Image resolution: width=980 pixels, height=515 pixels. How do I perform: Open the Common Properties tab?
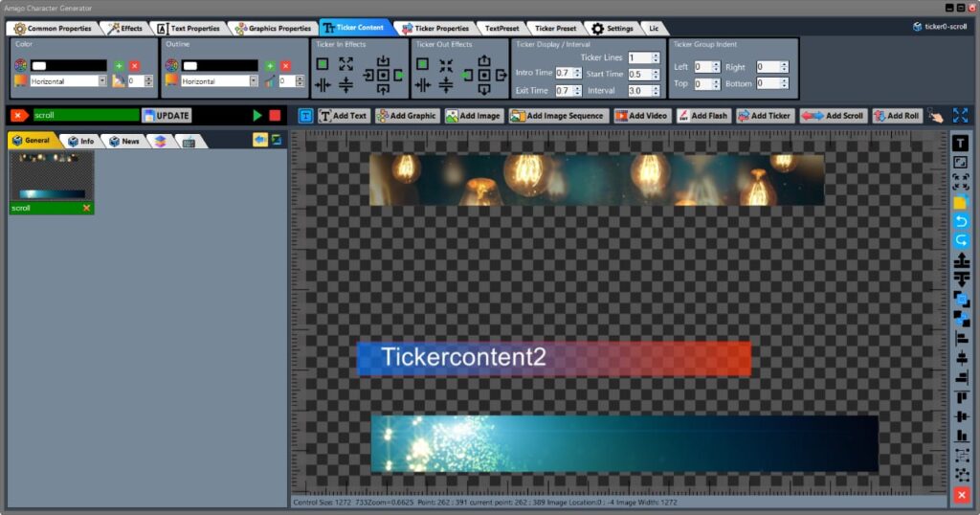pos(53,28)
